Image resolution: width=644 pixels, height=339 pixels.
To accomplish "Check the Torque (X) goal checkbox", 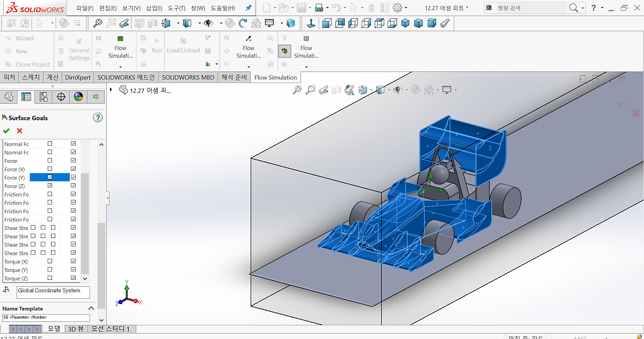I will [x=50, y=262].
